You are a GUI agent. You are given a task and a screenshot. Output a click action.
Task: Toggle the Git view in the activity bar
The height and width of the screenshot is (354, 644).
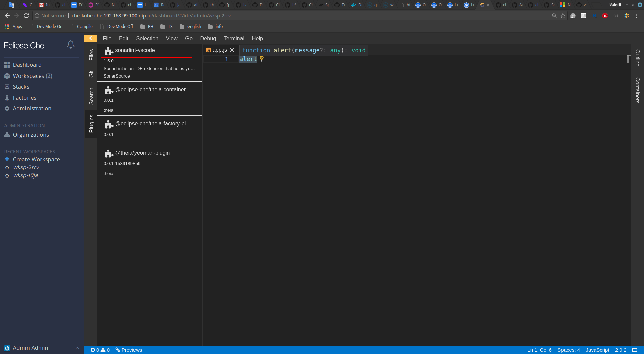click(x=91, y=73)
